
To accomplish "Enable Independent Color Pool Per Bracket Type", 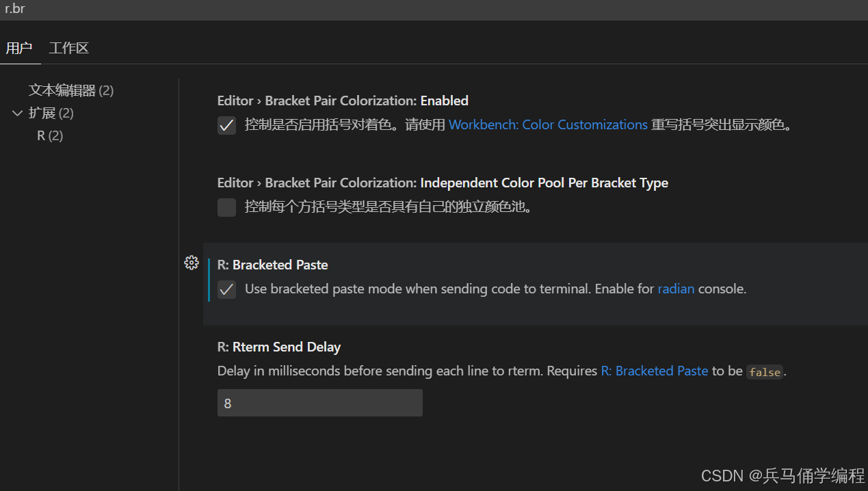I will click(x=226, y=207).
